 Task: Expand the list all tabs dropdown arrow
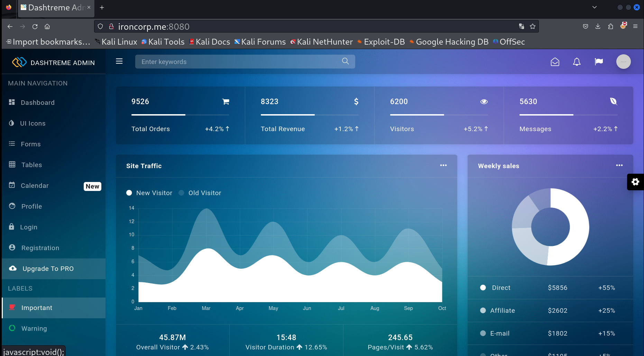coord(595,7)
